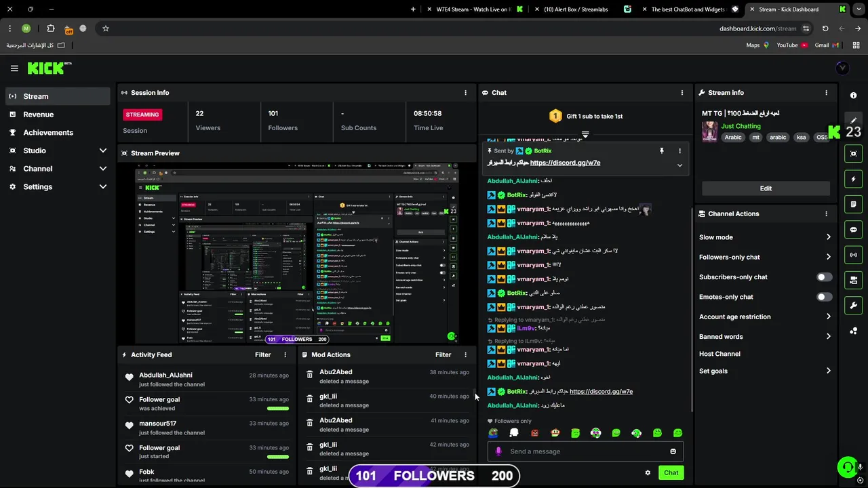The width and height of the screenshot is (868, 488).
Task: Click the Send a message input field
Action: coord(586,451)
